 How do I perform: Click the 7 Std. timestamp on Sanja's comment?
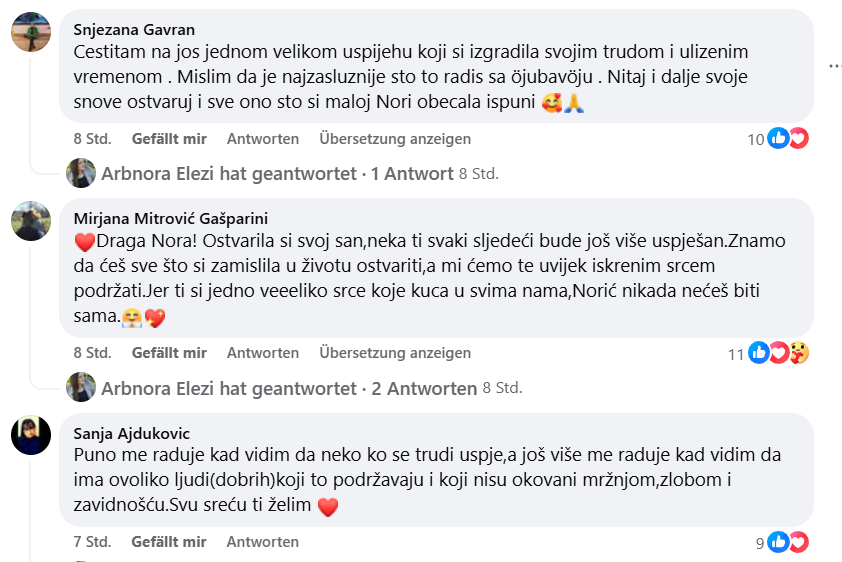pyautogui.click(x=92, y=542)
